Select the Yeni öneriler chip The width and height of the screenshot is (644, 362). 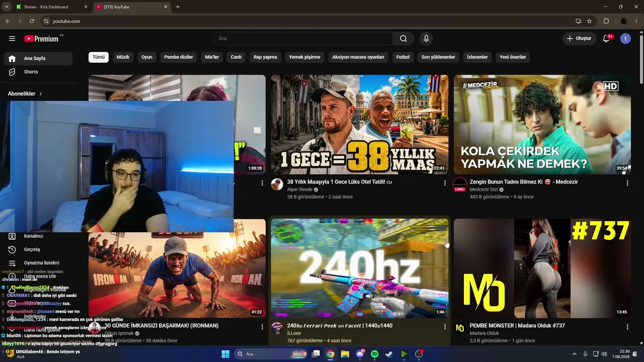click(513, 57)
